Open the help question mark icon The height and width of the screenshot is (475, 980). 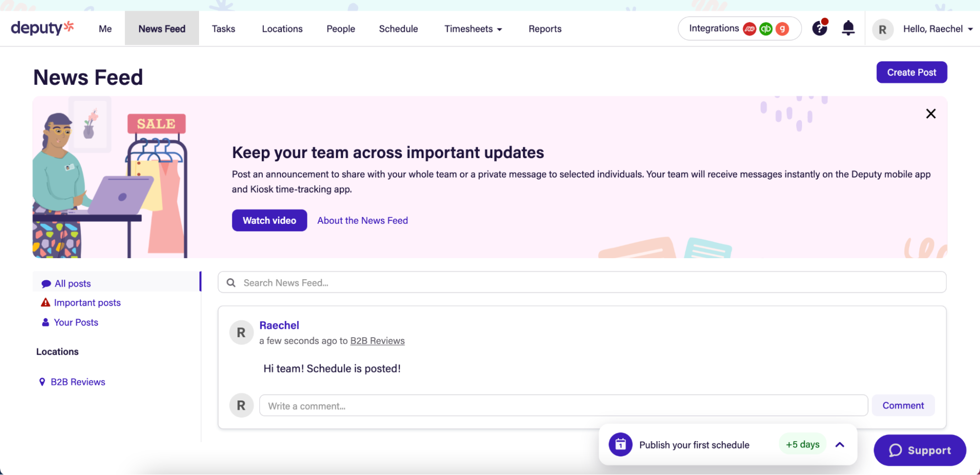click(x=819, y=28)
